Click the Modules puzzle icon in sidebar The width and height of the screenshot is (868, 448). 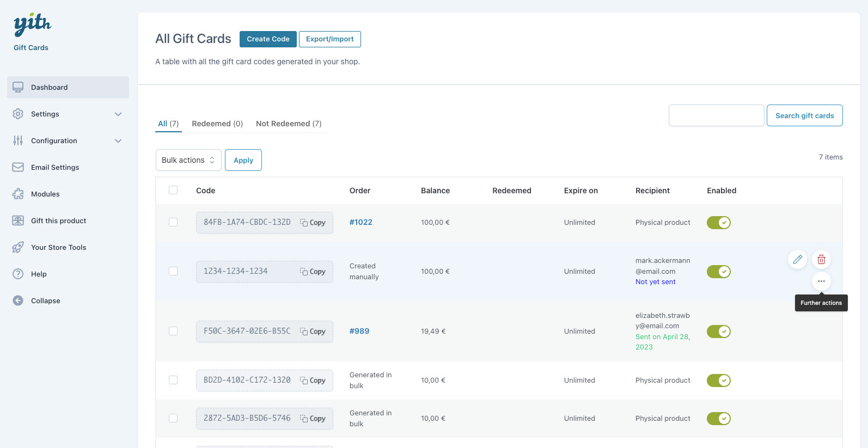[18, 194]
